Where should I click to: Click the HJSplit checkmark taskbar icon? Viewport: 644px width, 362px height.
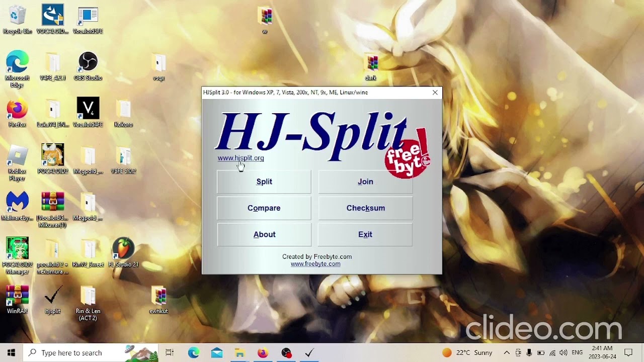309,353
